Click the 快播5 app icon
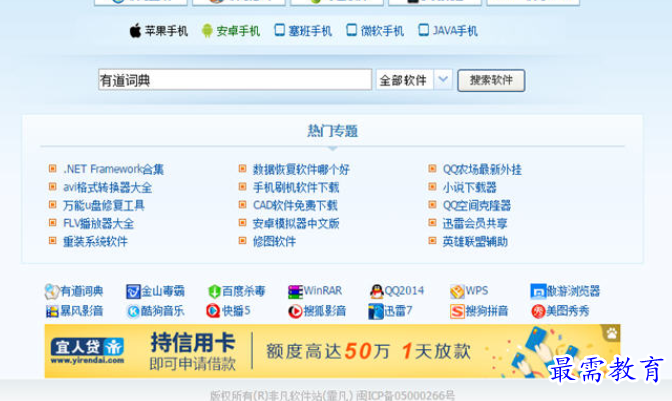This screenshot has width=672, height=401. (x=213, y=311)
